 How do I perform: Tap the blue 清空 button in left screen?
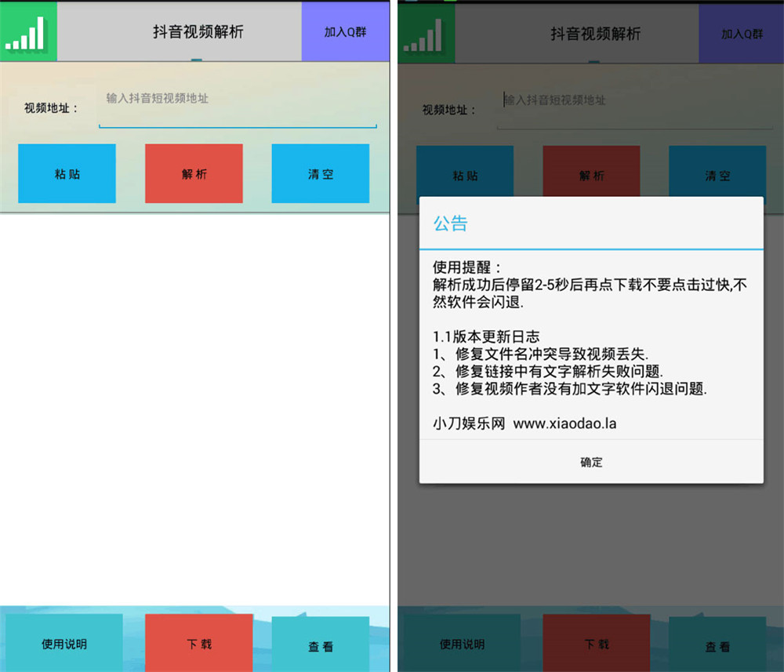pos(321,173)
